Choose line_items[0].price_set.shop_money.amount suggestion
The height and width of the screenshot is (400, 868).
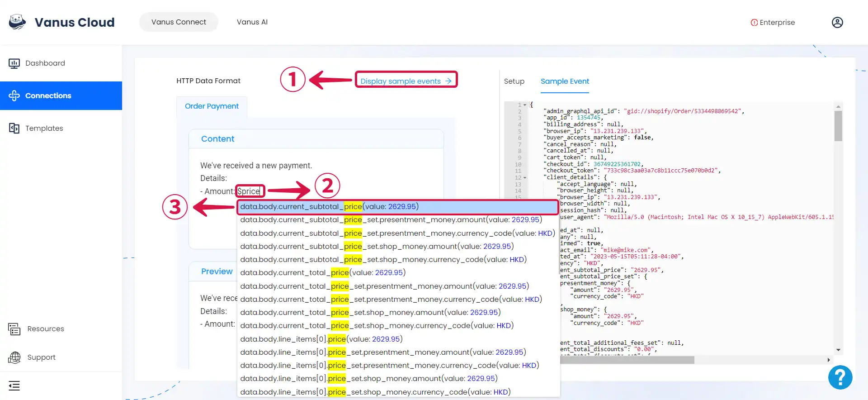click(x=398, y=379)
